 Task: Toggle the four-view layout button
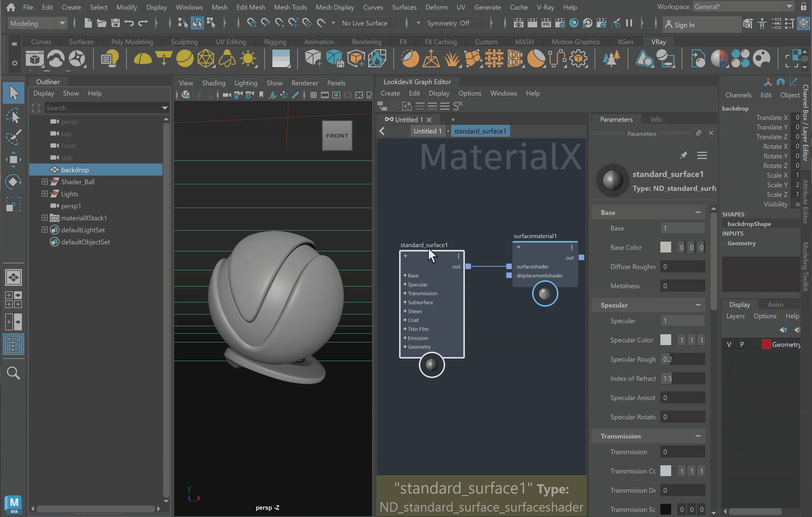pyautogui.click(x=14, y=300)
